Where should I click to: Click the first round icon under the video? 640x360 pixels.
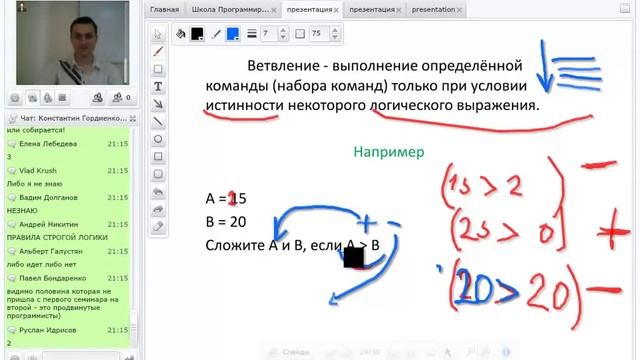click(15, 98)
